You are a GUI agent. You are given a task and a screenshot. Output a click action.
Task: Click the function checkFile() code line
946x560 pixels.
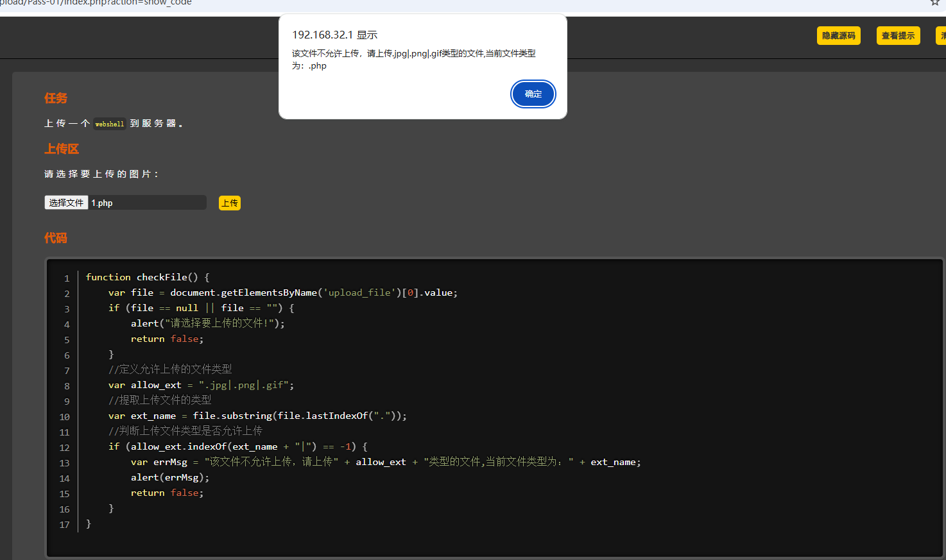point(148,277)
